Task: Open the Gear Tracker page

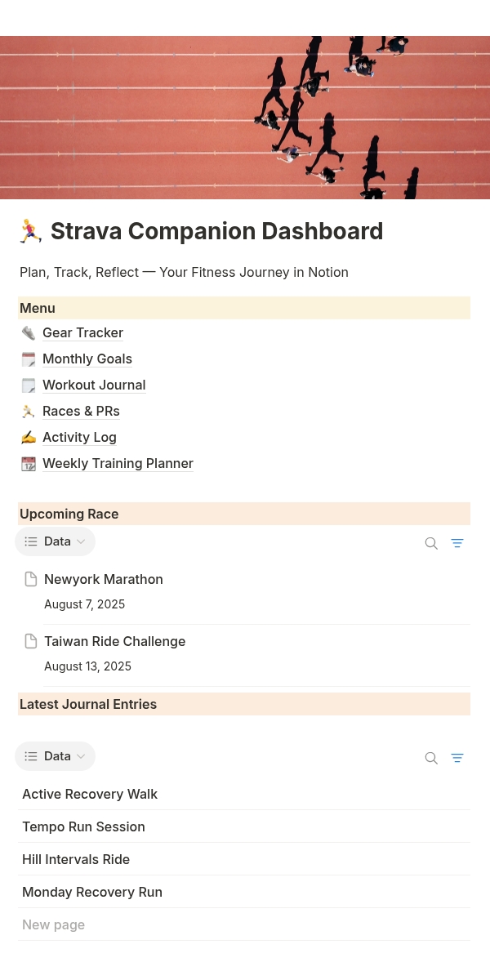Action: pyautogui.click(x=82, y=332)
